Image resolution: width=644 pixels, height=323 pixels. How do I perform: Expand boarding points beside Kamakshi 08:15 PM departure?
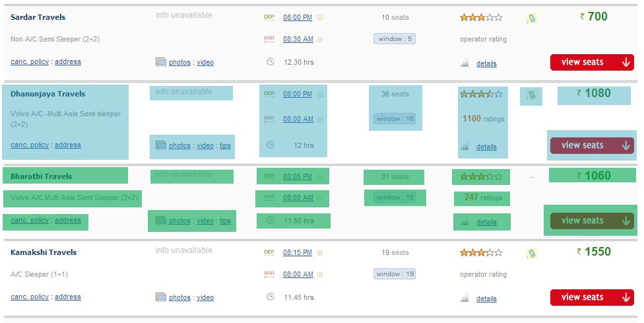320,253
